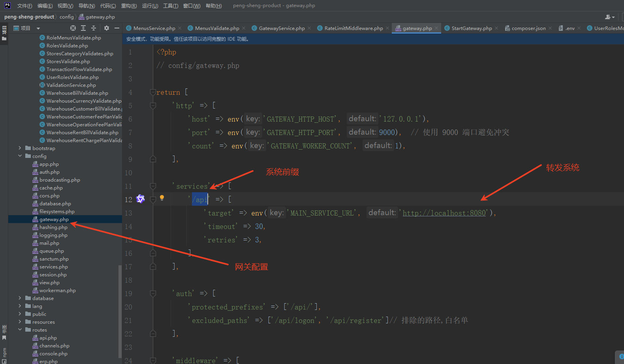Click the config breadcrumb in navigation bar
Image resolution: width=624 pixels, height=364 pixels.
click(x=66, y=17)
